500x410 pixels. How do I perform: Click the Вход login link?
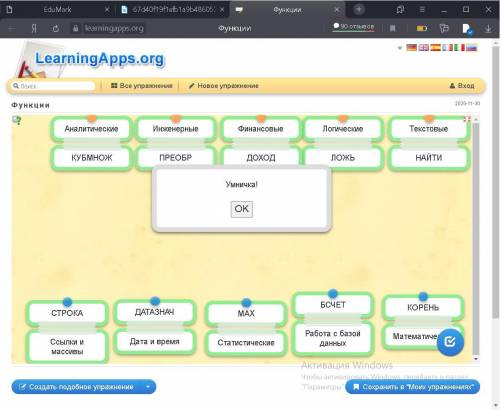(462, 86)
